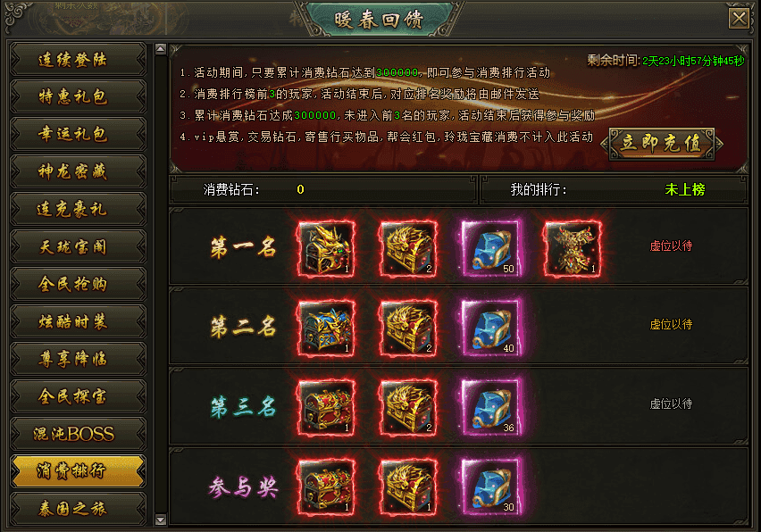Click the sidebar scroll down arrow
The width and height of the screenshot is (761, 532).
click(161, 520)
